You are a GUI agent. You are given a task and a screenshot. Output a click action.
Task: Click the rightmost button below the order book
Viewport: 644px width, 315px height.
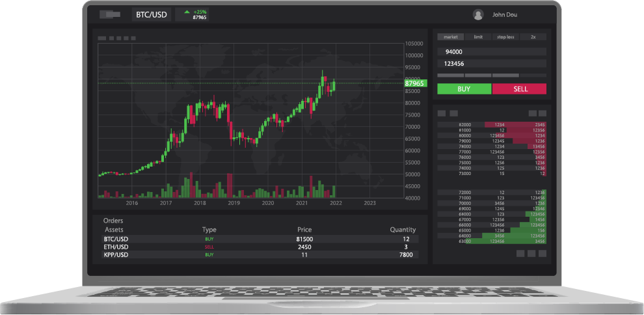pos(543,253)
